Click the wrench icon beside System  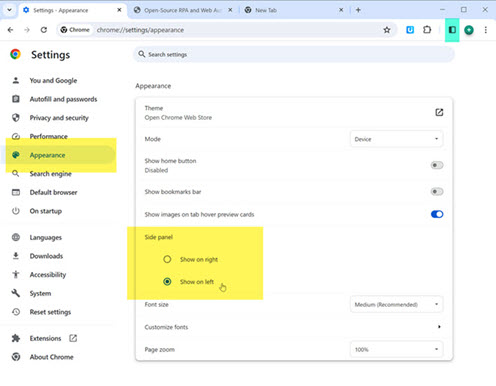click(16, 293)
